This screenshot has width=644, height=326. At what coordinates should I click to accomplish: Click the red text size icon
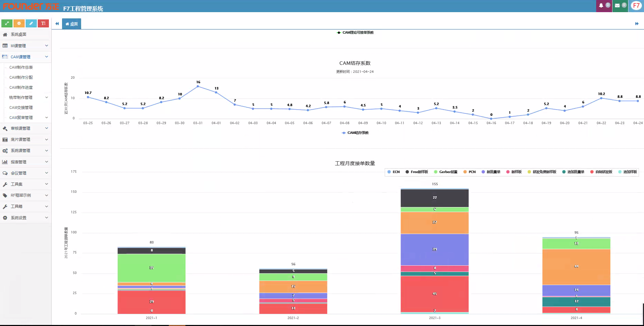click(43, 23)
